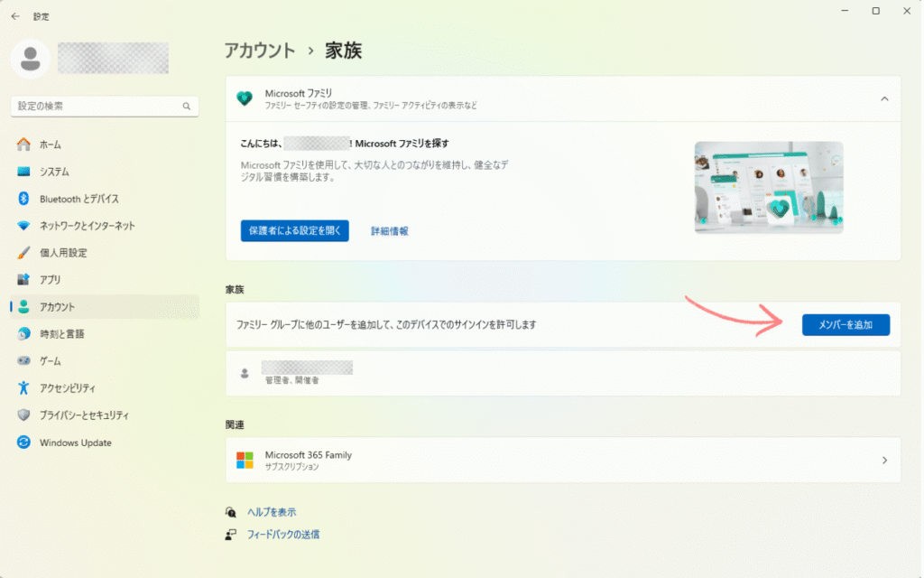Select the ホーム house icon
The height and width of the screenshot is (578, 924).
pos(23,144)
